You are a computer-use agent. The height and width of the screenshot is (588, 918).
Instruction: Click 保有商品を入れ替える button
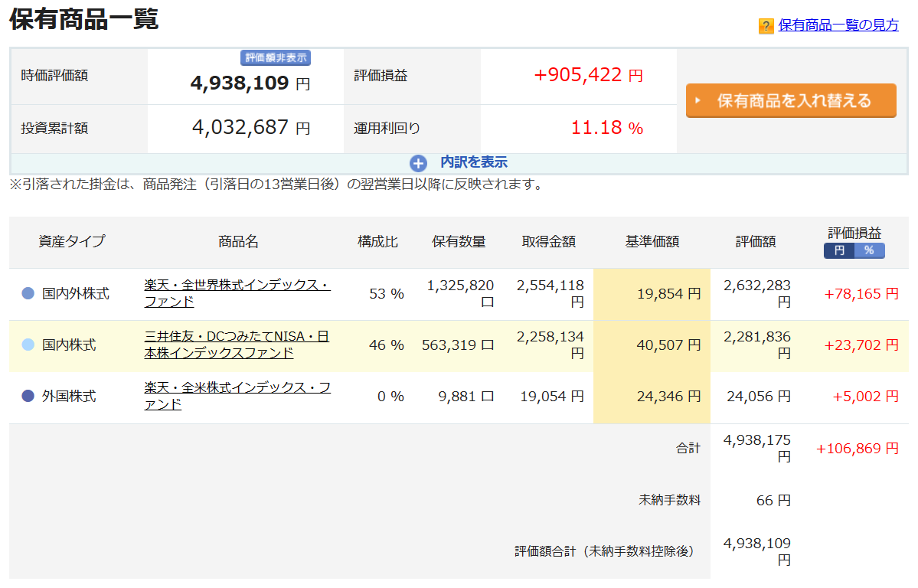click(x=791, y=101)
